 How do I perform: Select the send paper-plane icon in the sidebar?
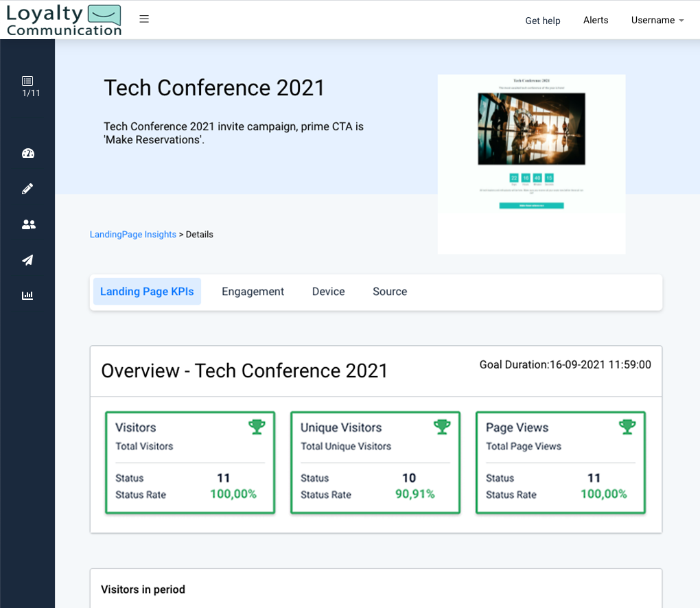click(x=27, y=260)
